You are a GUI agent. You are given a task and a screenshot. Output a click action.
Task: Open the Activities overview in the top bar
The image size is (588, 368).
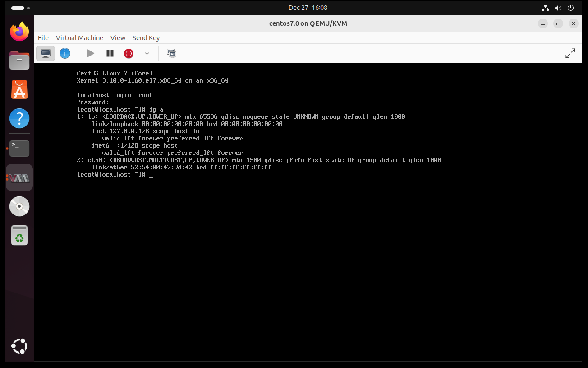[20, 8]
